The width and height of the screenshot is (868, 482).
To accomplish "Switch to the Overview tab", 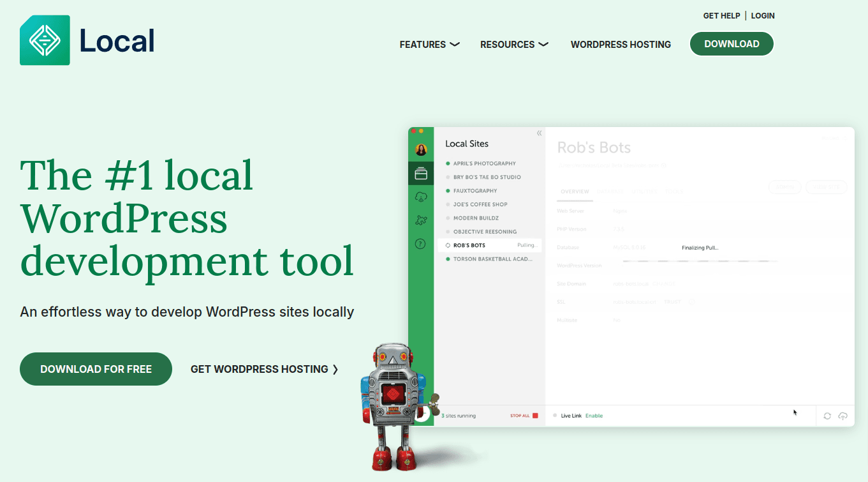I will (575, 192).
